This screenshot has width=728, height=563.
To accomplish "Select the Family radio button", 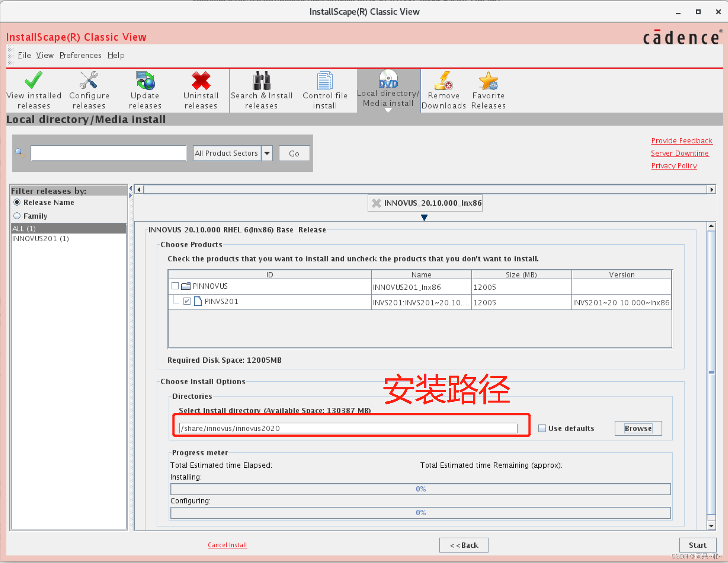I will [17, 216].
